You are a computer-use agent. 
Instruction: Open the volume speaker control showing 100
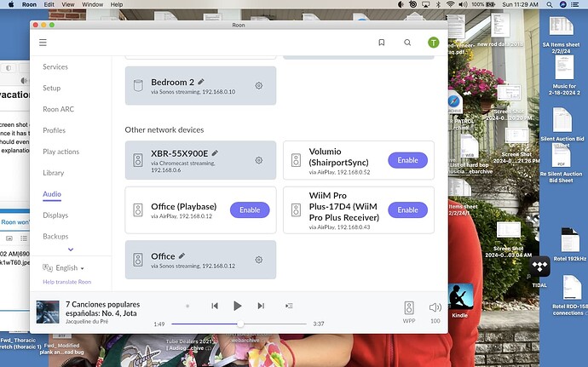click(435, 307)
